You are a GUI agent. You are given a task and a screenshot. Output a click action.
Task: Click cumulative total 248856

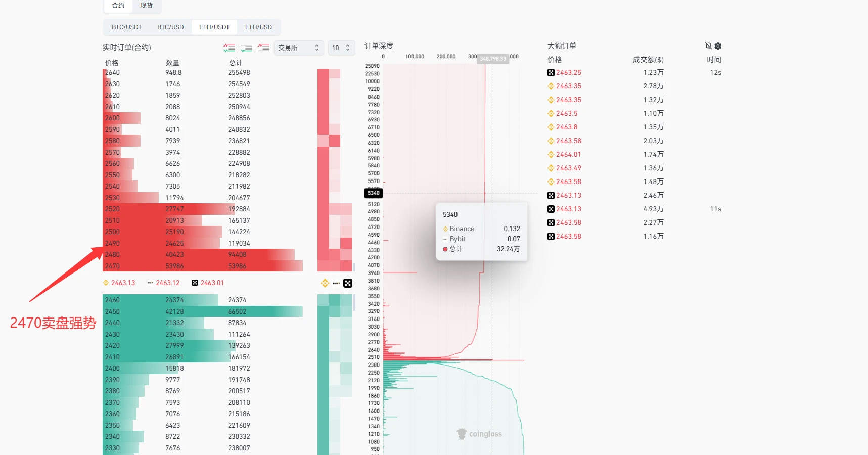[239, 118]
